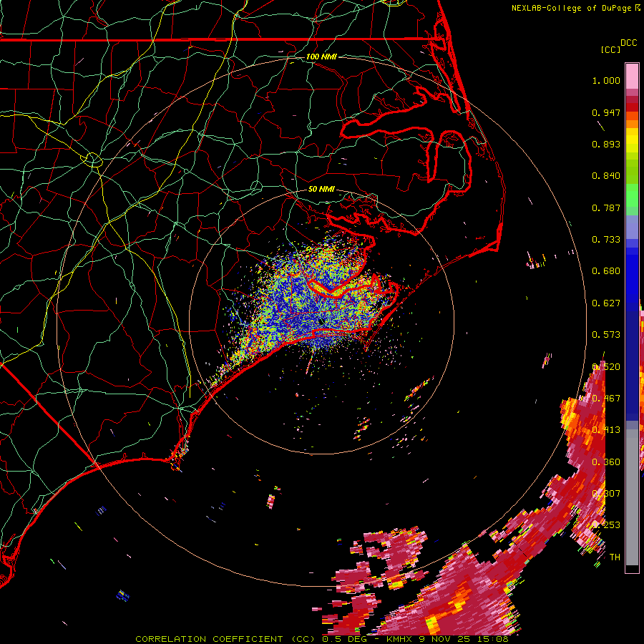The height and width of the screenshot is (644, 644).
Task: Select the 0.733 value on the color scale
Action: (606, 240)
